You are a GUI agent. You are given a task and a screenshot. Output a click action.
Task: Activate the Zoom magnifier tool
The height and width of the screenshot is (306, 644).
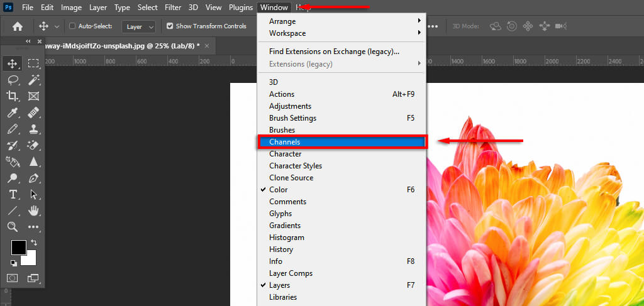12,227
